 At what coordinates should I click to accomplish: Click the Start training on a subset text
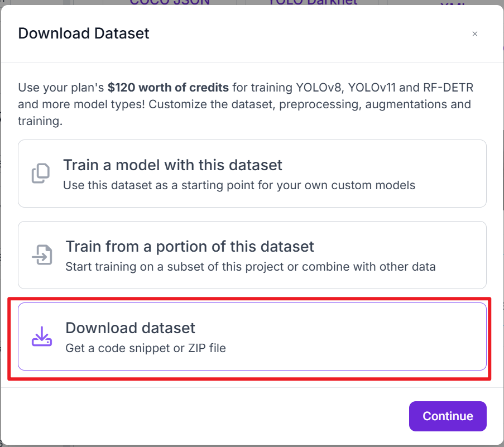click(250, 267)
